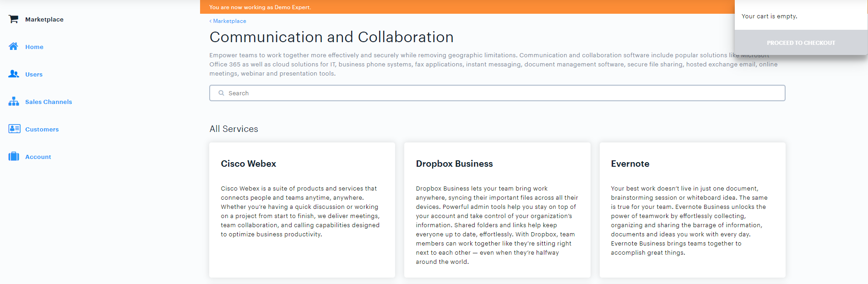Click the magnifying glass search icon

pos(222,93)
